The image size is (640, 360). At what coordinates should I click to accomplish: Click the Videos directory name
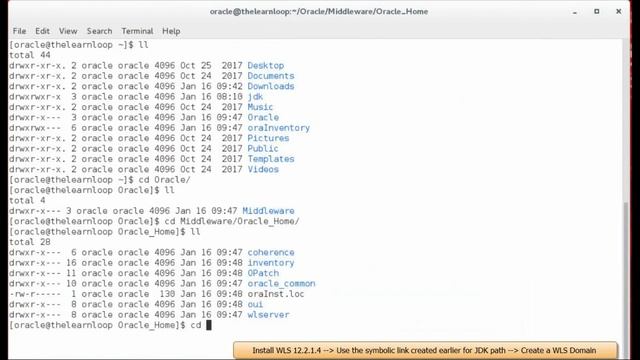coord(263,169)
